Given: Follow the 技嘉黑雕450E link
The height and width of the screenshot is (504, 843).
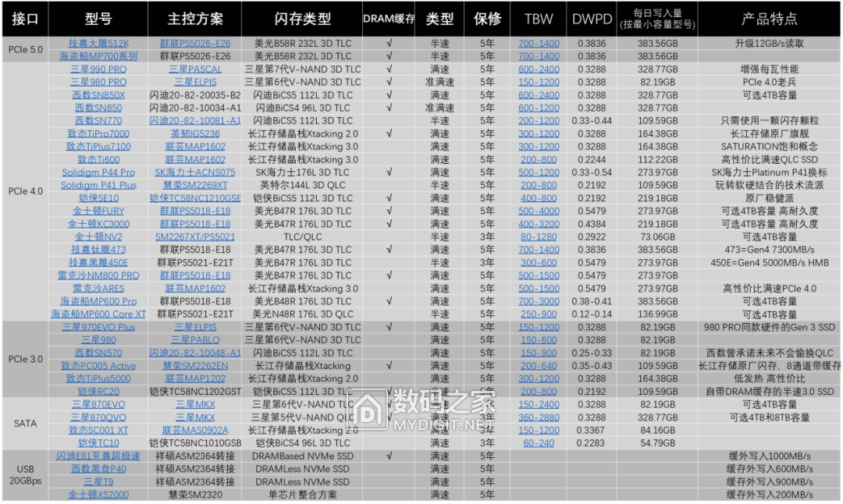Looking at the screenshot, I should click(98, 263).
